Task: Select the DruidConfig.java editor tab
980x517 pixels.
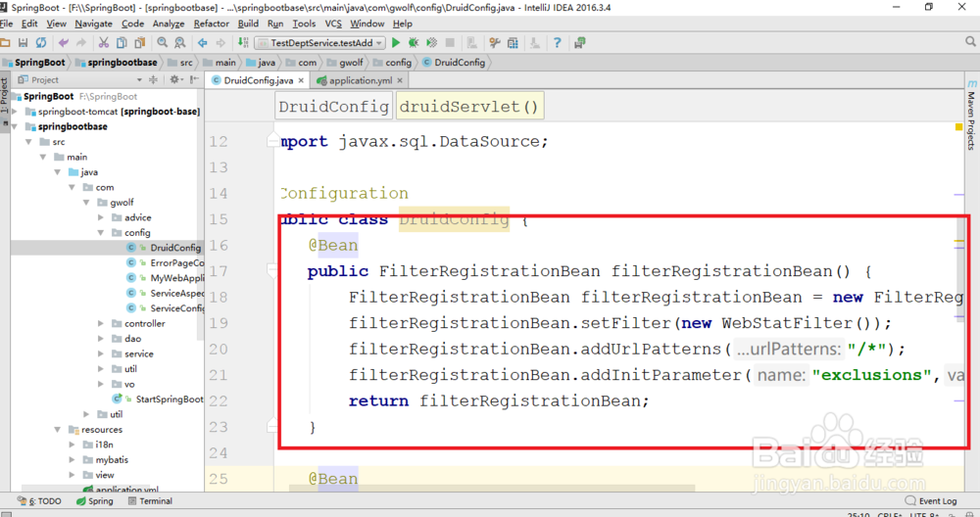Action: click(x=258, y=80)
